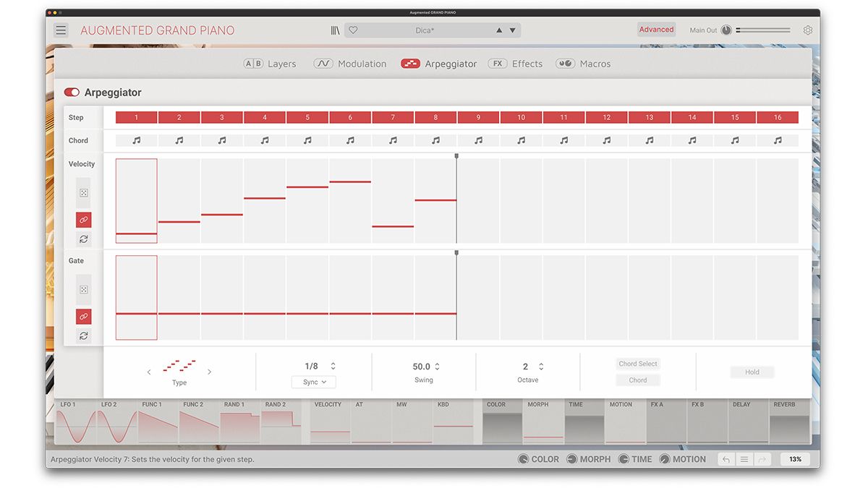Viewport: 868px width, 488px height.
Task: Click the arpeggio Type pattern icon
Action: [179, 366]
